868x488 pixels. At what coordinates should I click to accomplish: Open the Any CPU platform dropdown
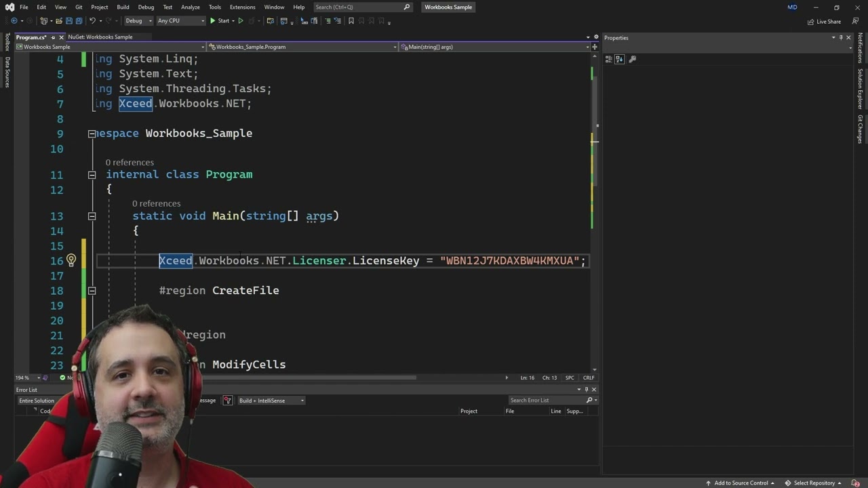(180, 21)
